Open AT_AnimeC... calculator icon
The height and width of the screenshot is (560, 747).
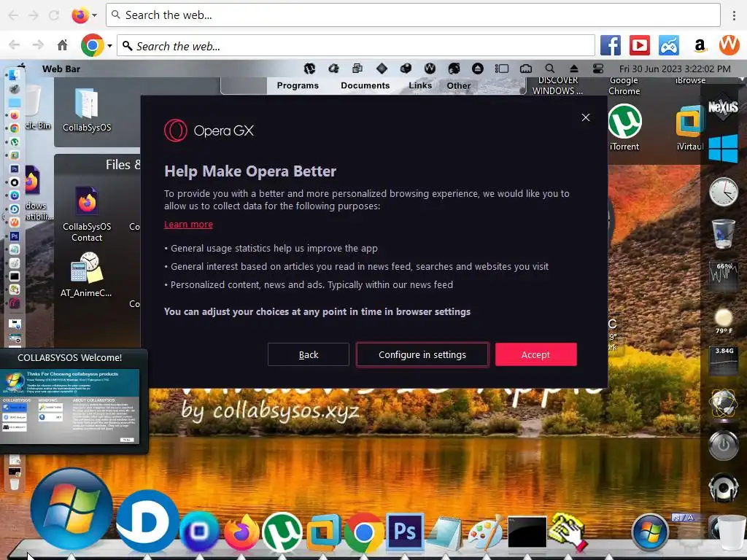pos(86,275)
